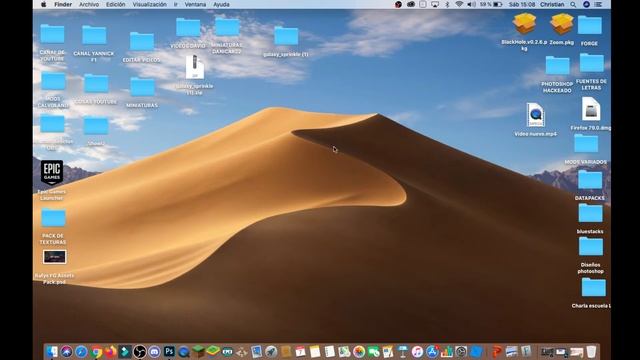
Task: Select Video nuevo.mp4 file on desktop
Action: (x=535, y=115)
